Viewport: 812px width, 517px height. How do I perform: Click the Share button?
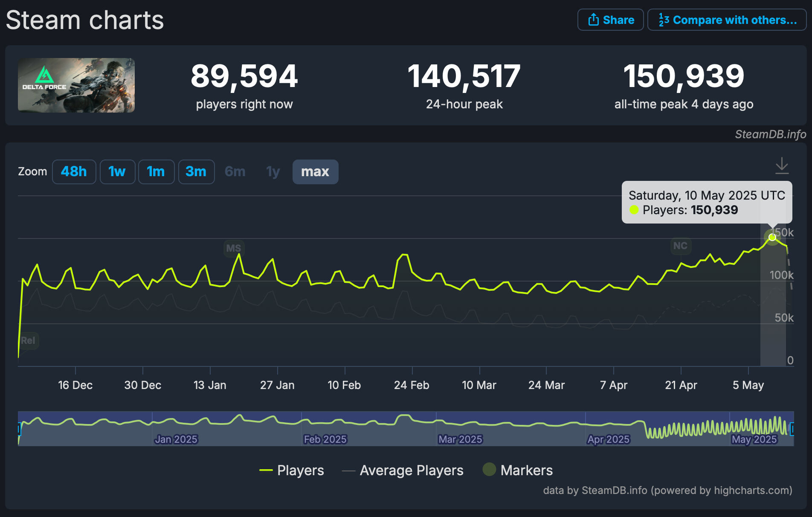click(x=610, y=20)
